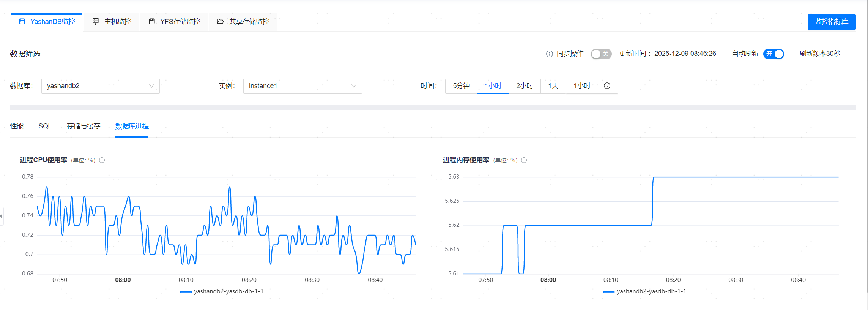Expand the 实例 instance1 dropdown
The width and height of the screenshot is (868, 310).
[302, 86]
